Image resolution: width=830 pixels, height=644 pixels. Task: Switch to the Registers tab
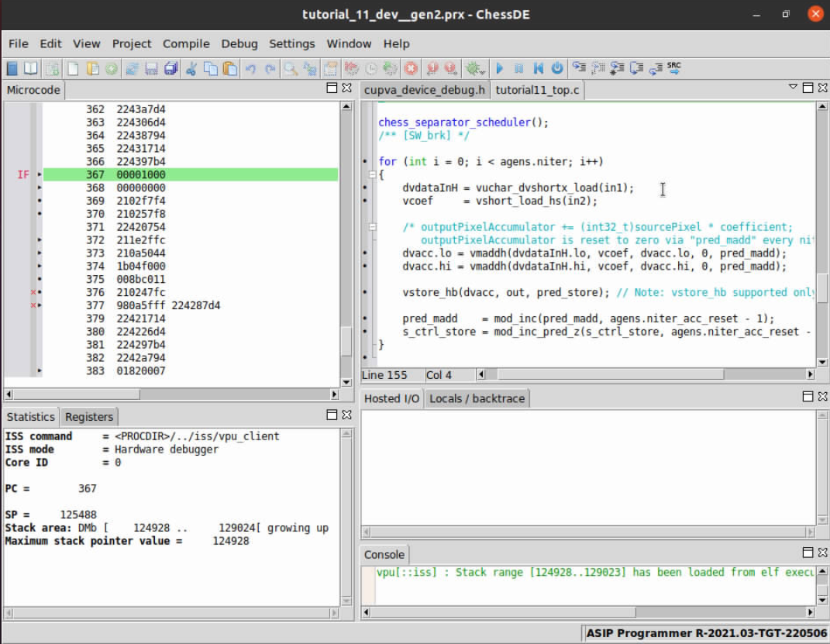pos(88,417)
